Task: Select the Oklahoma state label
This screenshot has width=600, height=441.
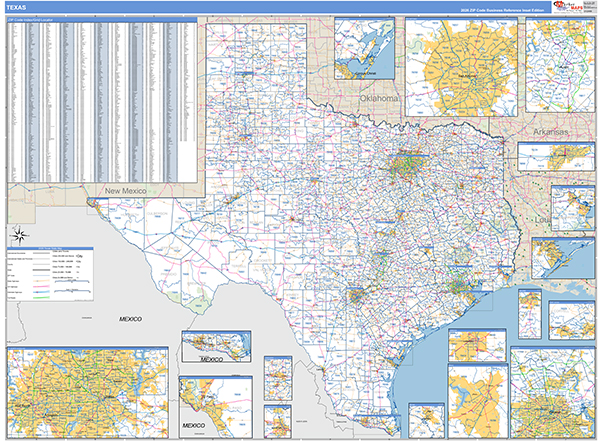Action: coord(379,98)
